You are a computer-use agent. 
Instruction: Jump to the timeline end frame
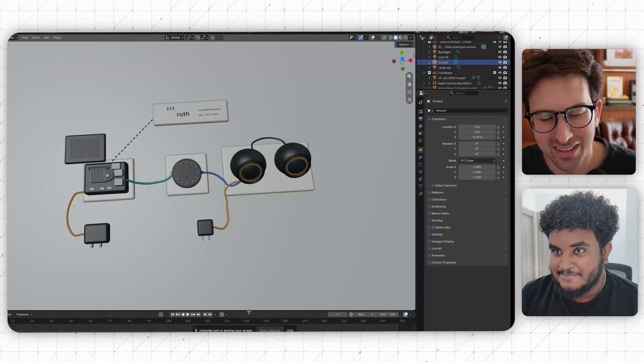[198, 314]
